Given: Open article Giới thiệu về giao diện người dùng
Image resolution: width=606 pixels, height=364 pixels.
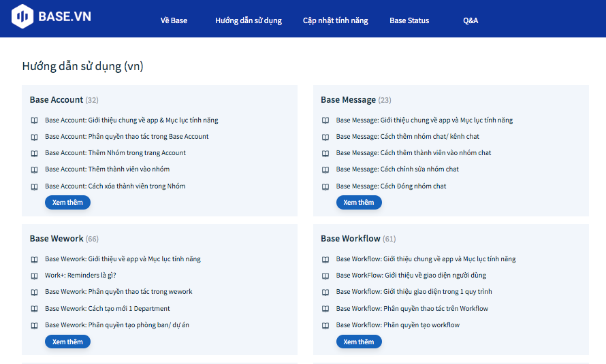Looking at the screenshot, I should [411, 276].
